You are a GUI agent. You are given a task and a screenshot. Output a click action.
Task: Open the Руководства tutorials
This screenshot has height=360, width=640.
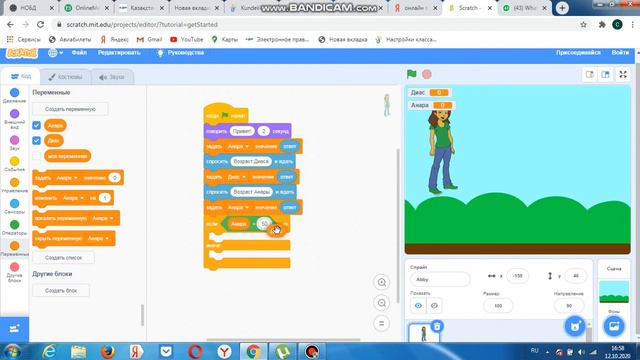(180, 53)
